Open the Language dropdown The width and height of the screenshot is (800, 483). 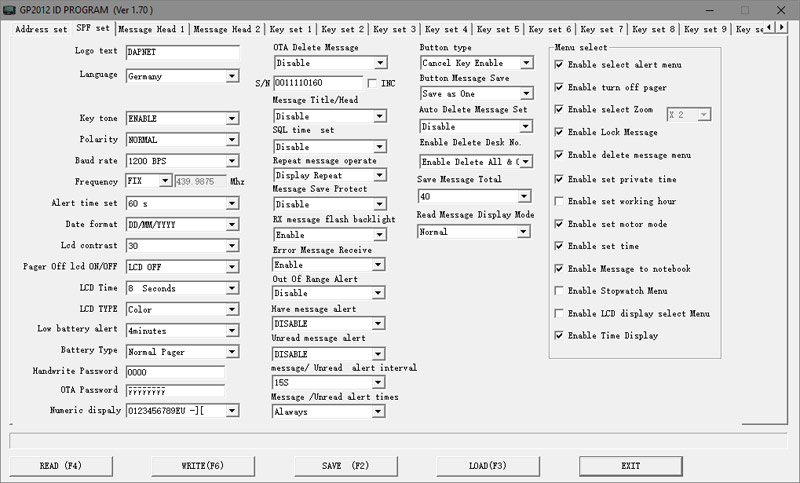tap(232, 76)
